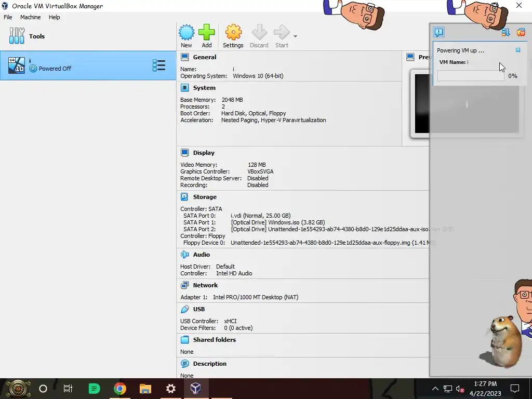Click the Storage section disk icon

(x=184, y=197)
